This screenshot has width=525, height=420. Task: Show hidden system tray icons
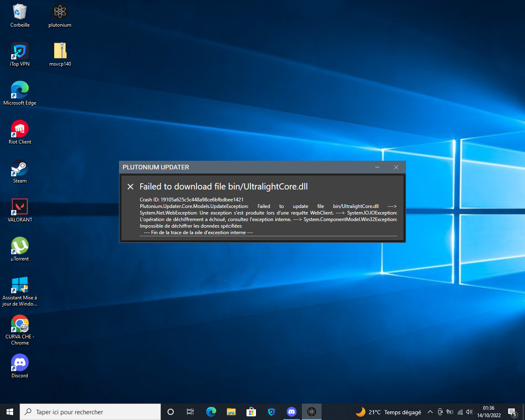[x=430, y=412]
